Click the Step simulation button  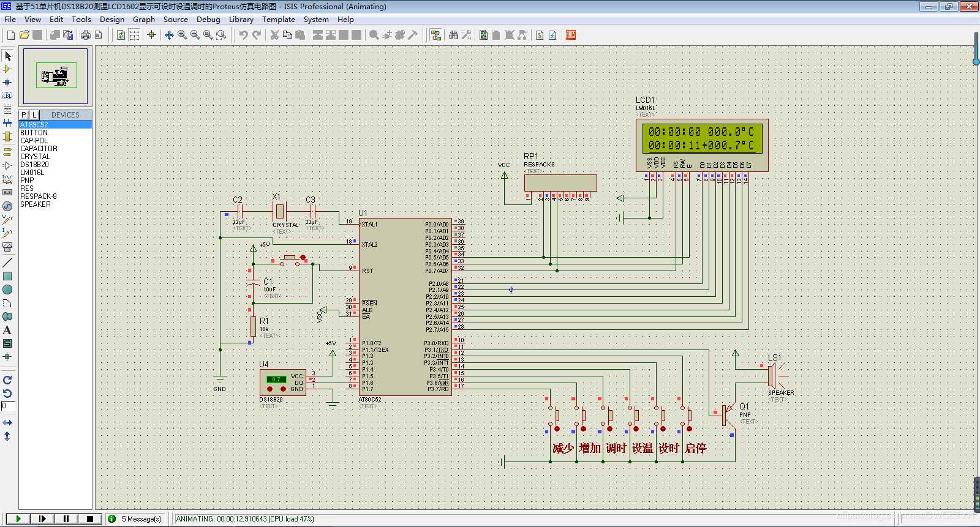[x=42, y=518]
